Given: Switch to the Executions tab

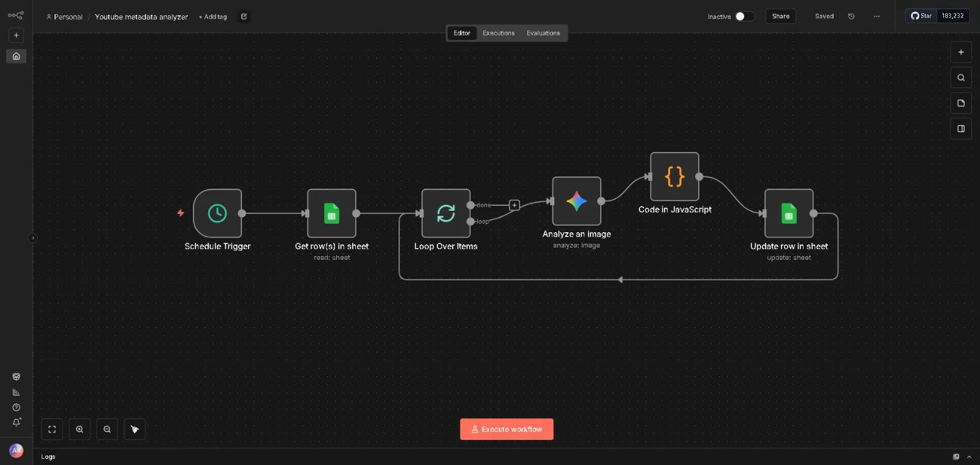Looking at the screenshot, I should [x=499, y=33].
